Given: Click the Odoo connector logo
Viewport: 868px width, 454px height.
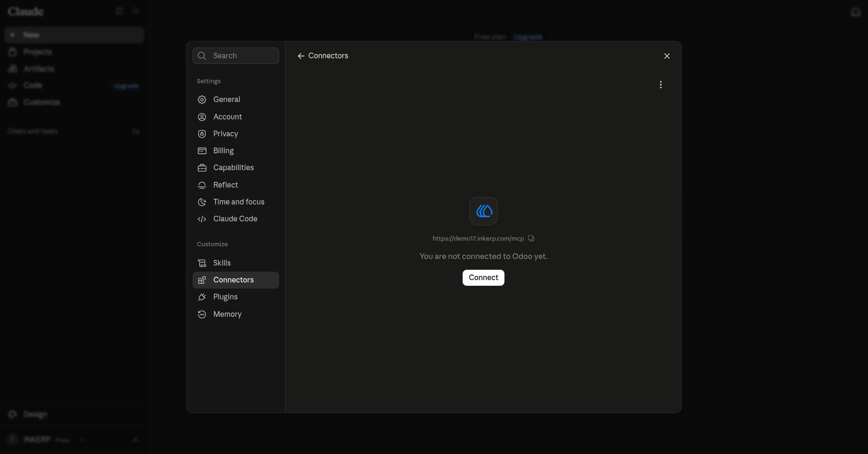Looking at the screenshot, I should click(x=483, y=211).
